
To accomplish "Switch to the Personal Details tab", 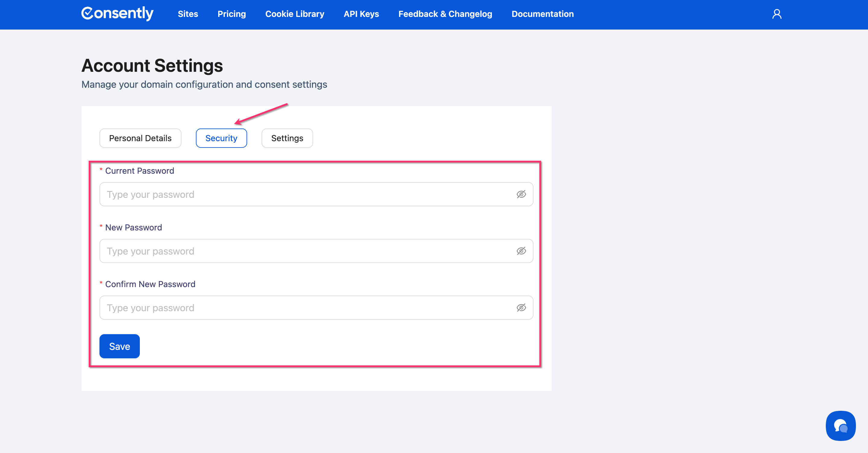I will tap(140, 138).
